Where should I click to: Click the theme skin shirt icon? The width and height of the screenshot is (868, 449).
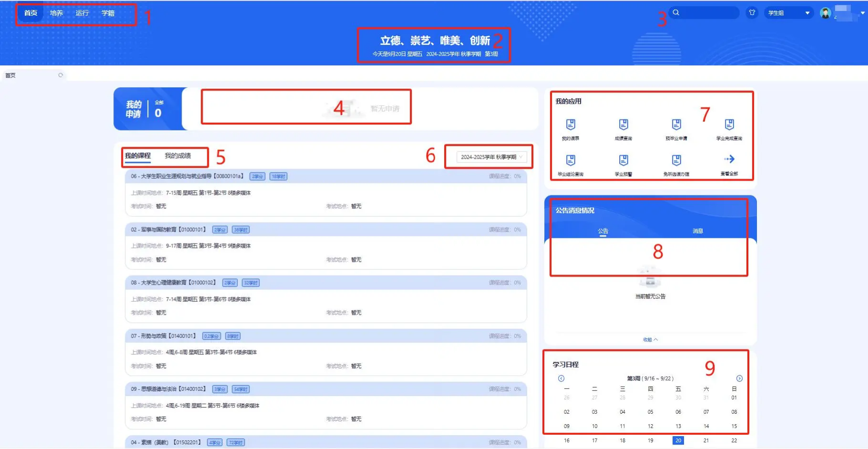752,13
